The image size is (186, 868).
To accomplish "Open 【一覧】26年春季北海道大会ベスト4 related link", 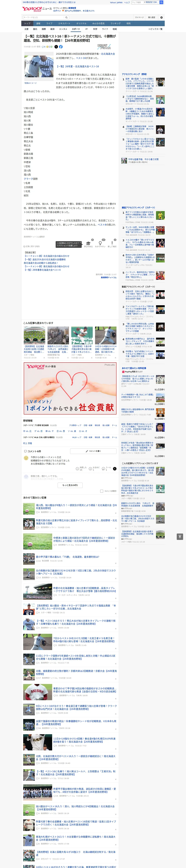I will tap(42, 270).
